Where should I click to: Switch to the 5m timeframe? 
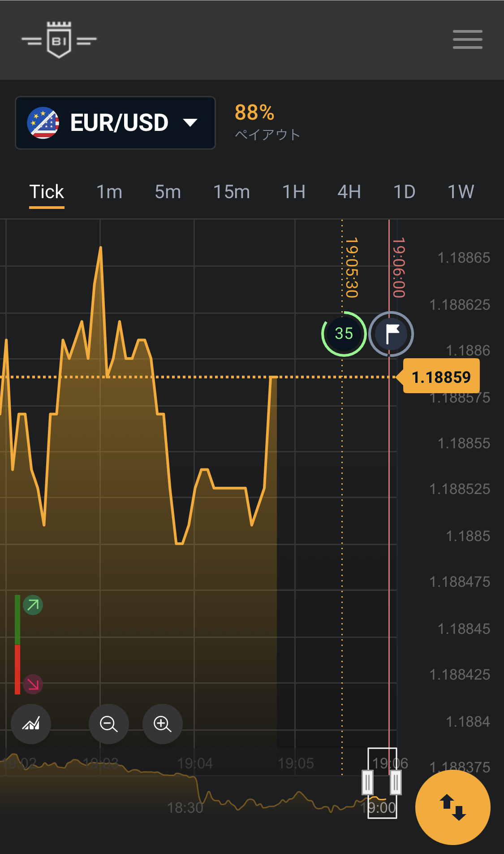coord(168,192)
